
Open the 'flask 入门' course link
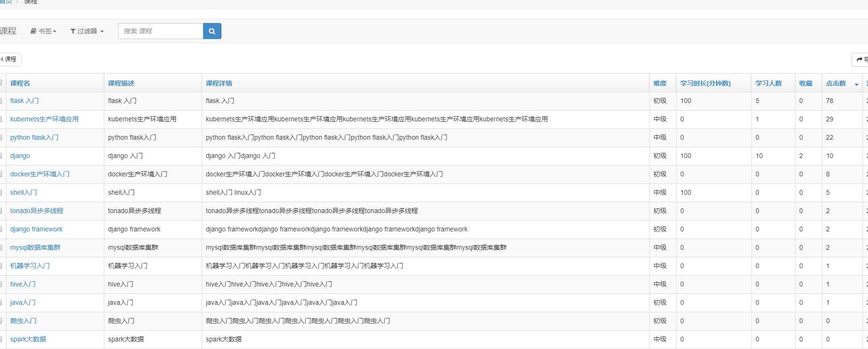[x=24, y=101]
